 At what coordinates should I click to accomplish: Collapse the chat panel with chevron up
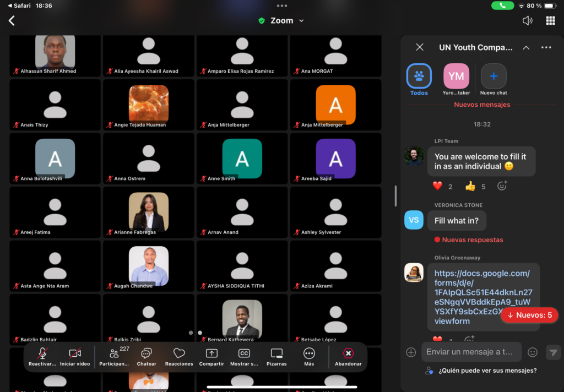(526, 48)
